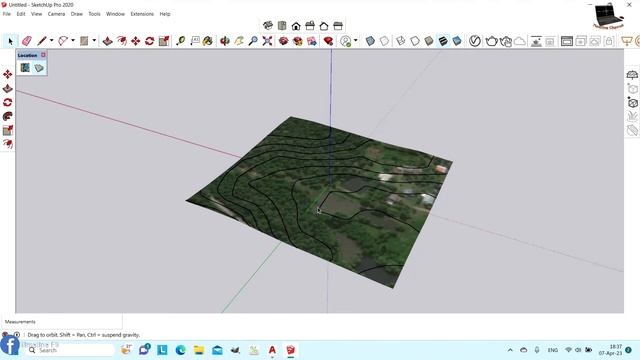
Task: Select the Rectangle shape tool
Action: tap(84, 41)
